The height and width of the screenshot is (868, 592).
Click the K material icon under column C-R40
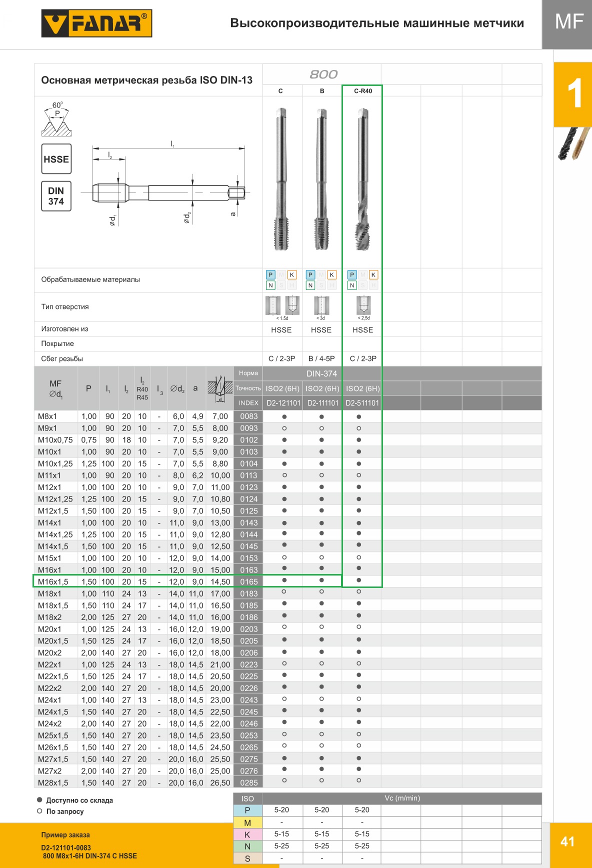(373, 274)
